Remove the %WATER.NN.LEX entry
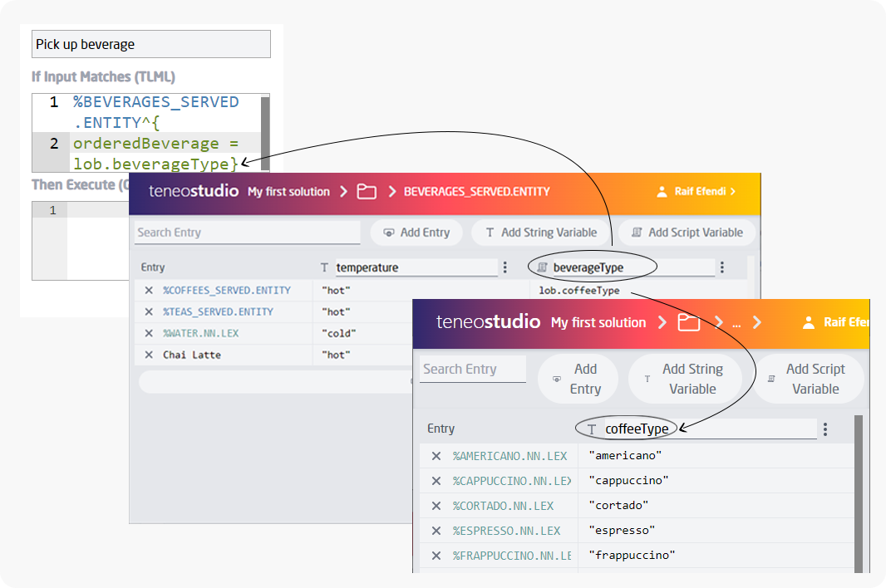Viewport: 886px width, 588px height. [x=149, y=334]
